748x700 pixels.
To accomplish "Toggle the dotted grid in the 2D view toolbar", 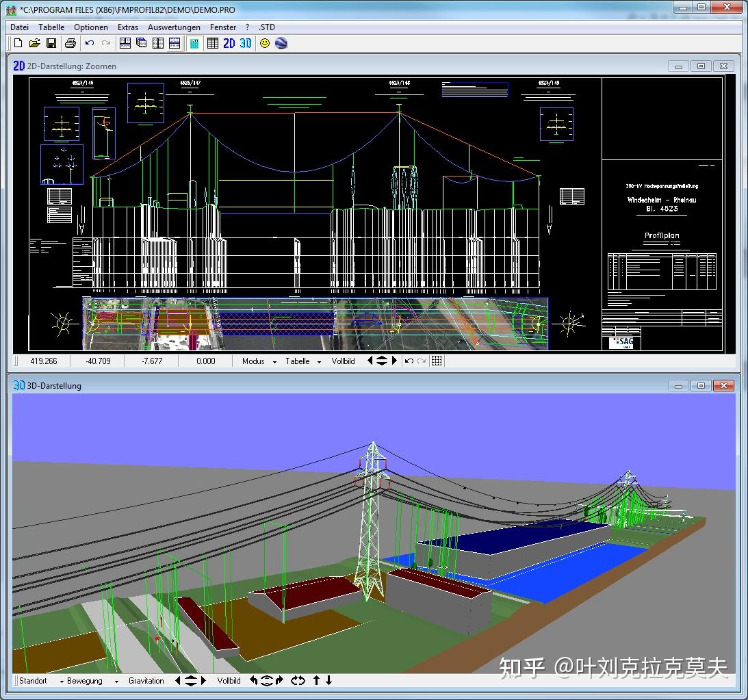I will [x=437, y=361].
